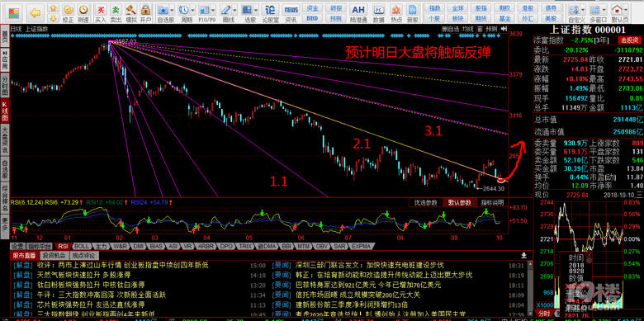Select the EXPMA indicator tab

[361, 246]
